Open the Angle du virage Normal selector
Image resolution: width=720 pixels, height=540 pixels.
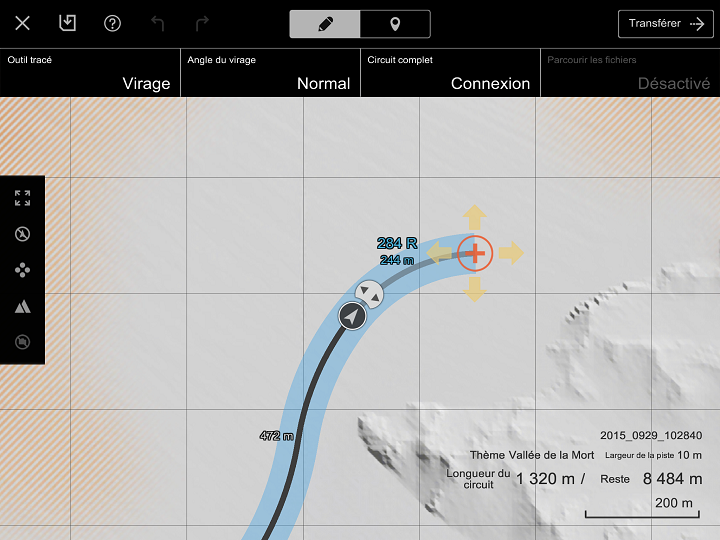click(x=270, y=73)
